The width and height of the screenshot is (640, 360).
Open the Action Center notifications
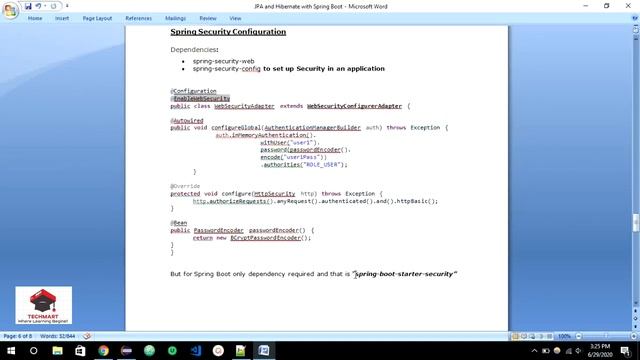(x=625, y=351)
